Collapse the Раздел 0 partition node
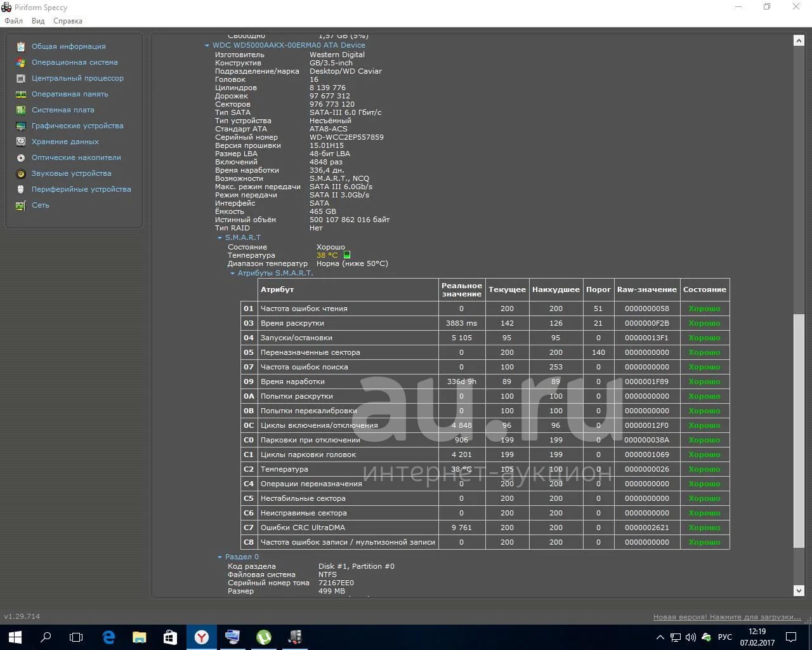812x650 pixels. tap(219, 557)
